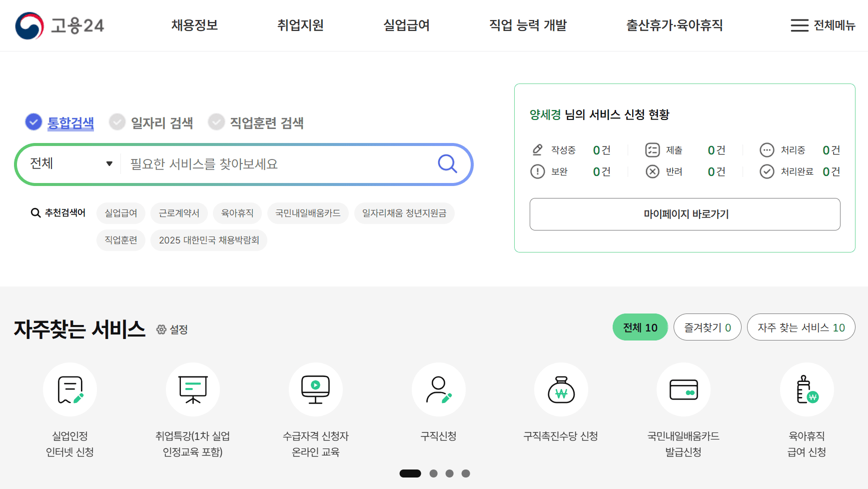This screenshot has height=489, width=868.
Task: Select the 국민내일배움카드 발급신청 icon
Action: pos(683,390)
